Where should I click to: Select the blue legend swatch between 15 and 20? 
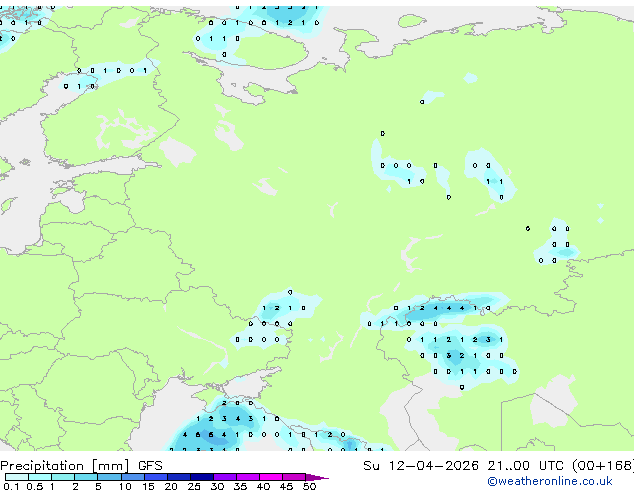point(156,477)
